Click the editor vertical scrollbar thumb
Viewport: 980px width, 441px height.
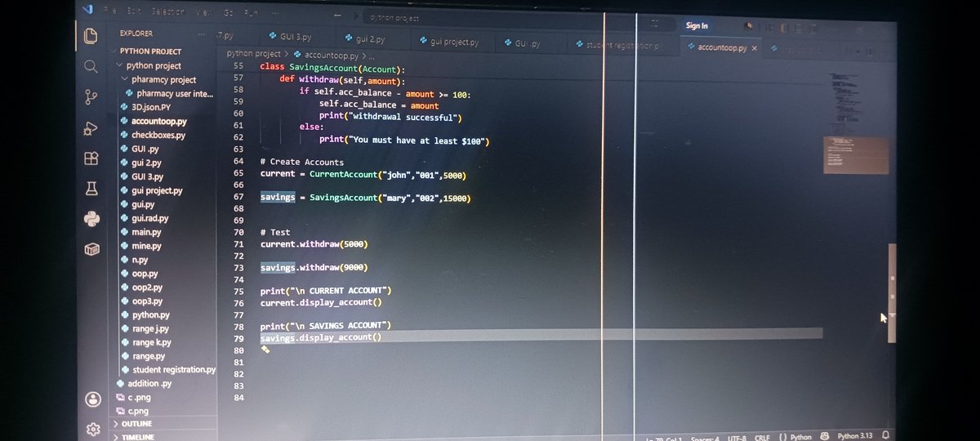[x=892, y=292]
